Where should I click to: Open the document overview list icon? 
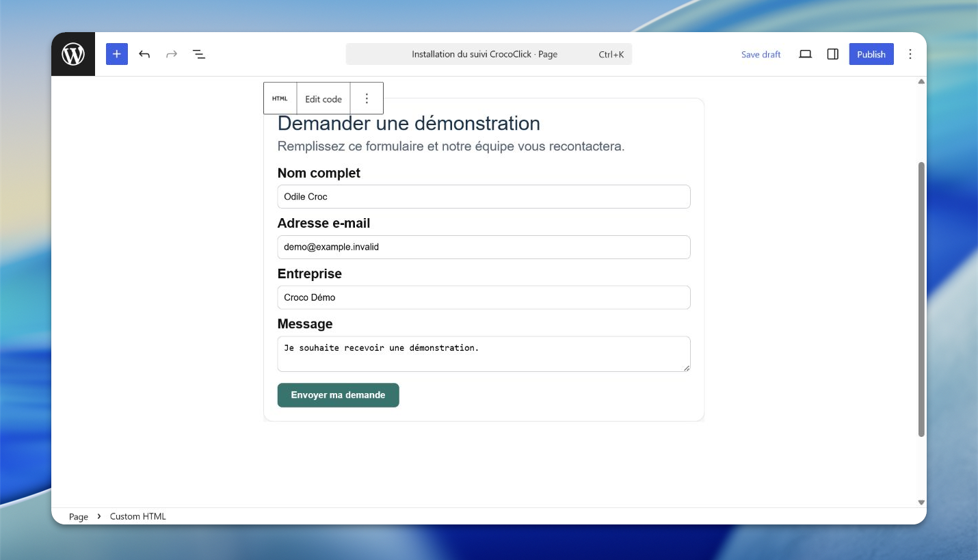click(x=199, y=54)
